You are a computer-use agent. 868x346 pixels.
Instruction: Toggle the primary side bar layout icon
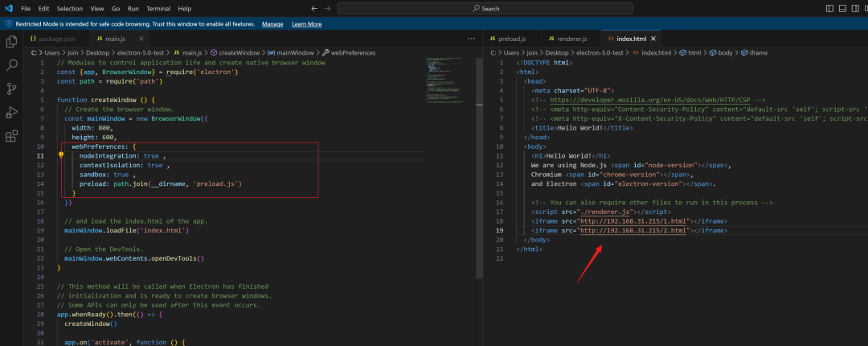pyautogui.click(x=829, y=8)
